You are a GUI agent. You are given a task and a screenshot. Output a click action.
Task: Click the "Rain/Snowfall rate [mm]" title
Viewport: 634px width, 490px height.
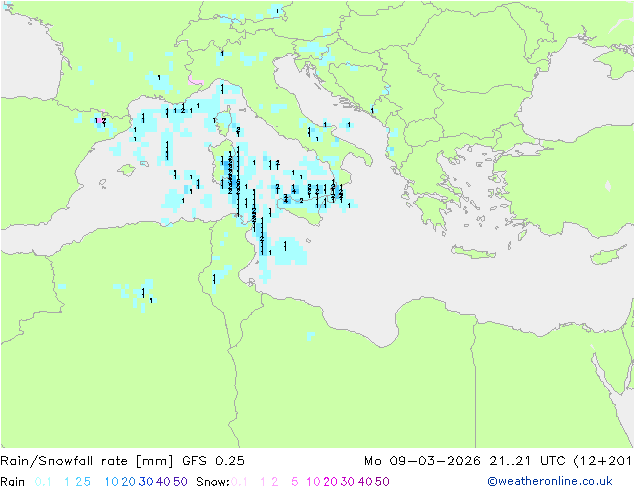pos(87,461)
